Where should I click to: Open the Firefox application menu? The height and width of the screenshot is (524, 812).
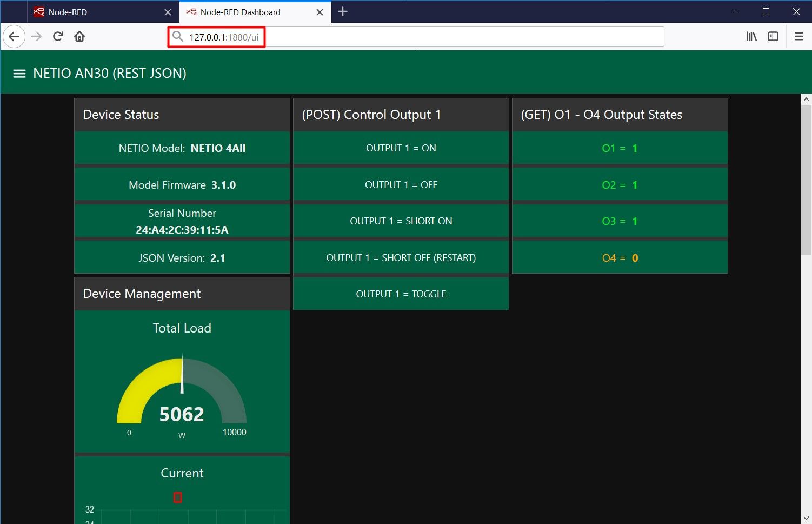[x=798, y=36]
